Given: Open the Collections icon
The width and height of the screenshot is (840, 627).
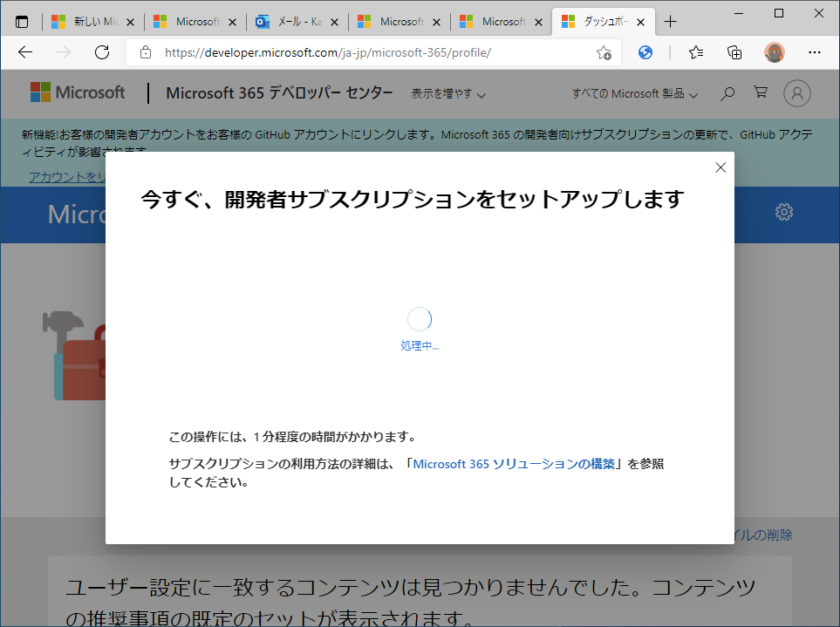Looking at the screenshot, I should [x=734, y=52].
